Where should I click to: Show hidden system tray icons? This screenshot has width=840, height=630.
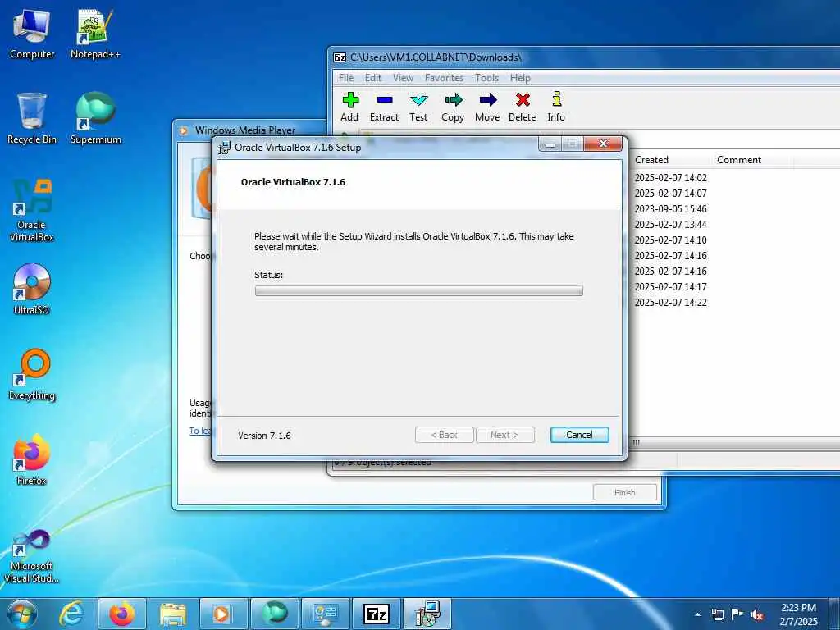tap(697, 614)
